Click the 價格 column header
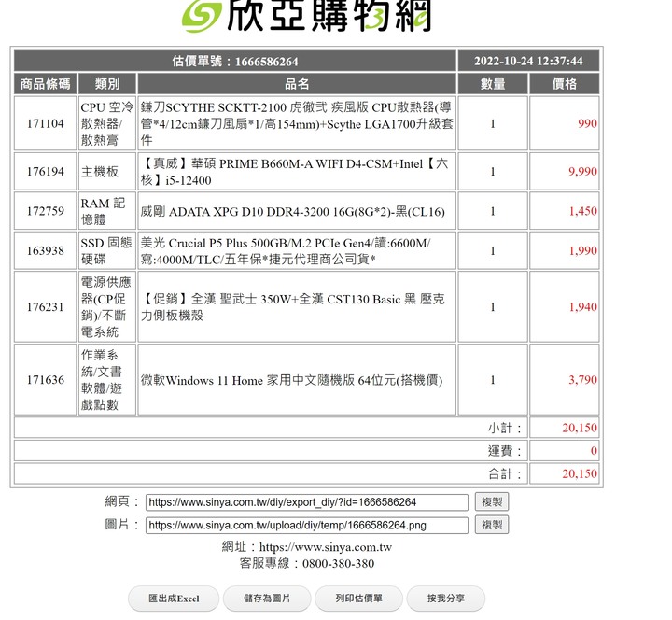Image resolution: width=672 pixels, height=620 pixels. [x=565, y=84]
